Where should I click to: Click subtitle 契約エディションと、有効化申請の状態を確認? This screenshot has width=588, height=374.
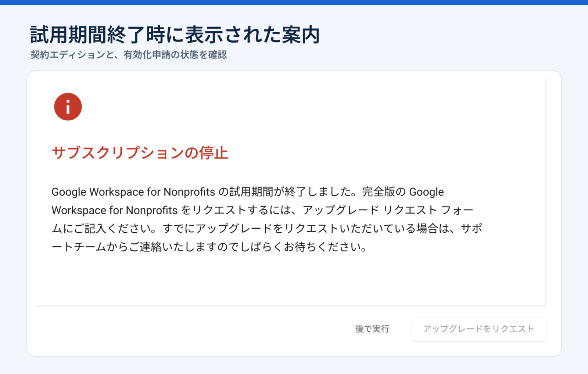129,55
